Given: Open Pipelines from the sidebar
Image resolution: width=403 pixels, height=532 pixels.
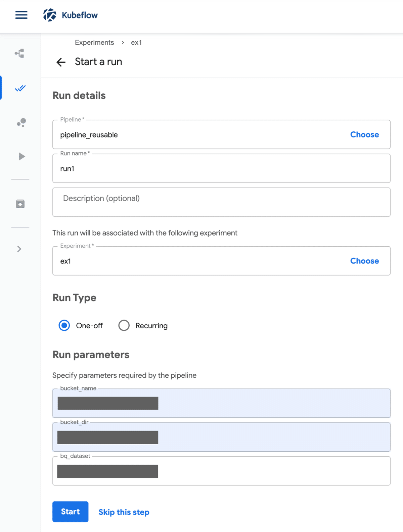Looking at the screenshot, I should [x=20, y=53].
